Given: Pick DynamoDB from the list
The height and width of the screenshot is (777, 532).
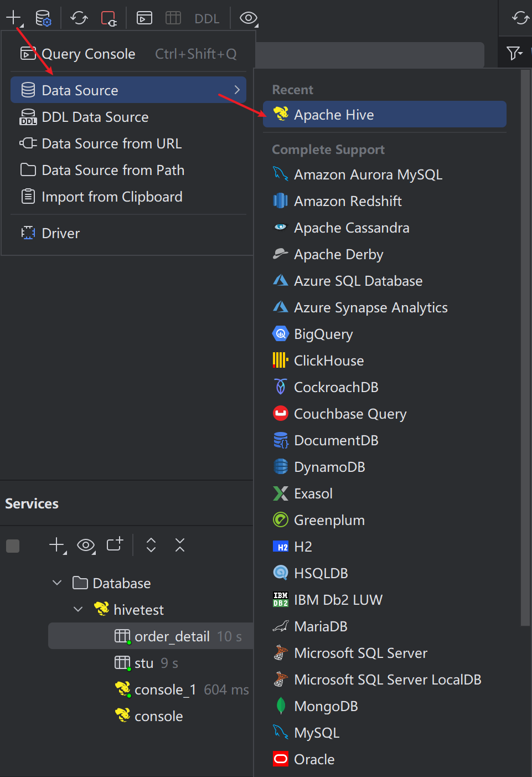Looking at the screenshot, I should click(385, 467).
